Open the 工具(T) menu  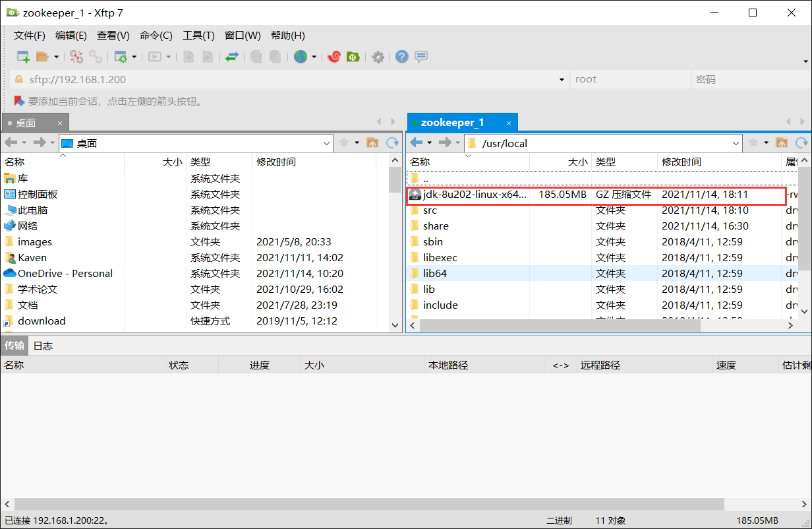click(198, 36)
